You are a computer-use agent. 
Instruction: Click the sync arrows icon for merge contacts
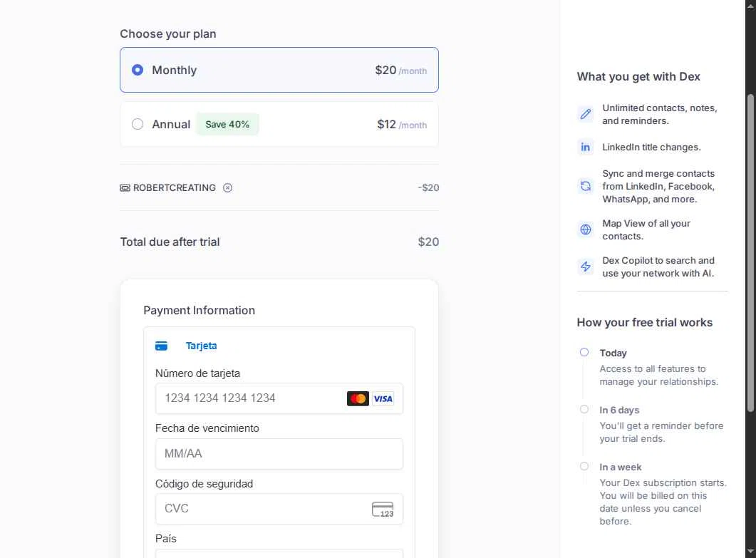(585, 186)
